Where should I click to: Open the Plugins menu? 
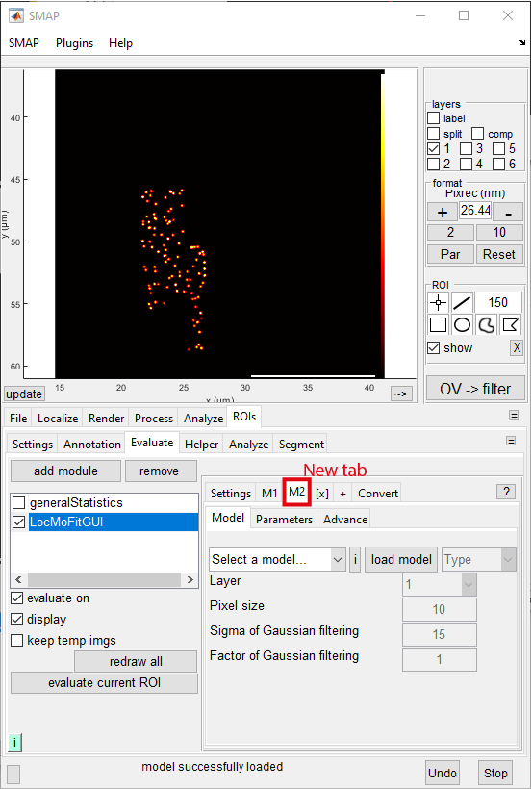(74, 43)
